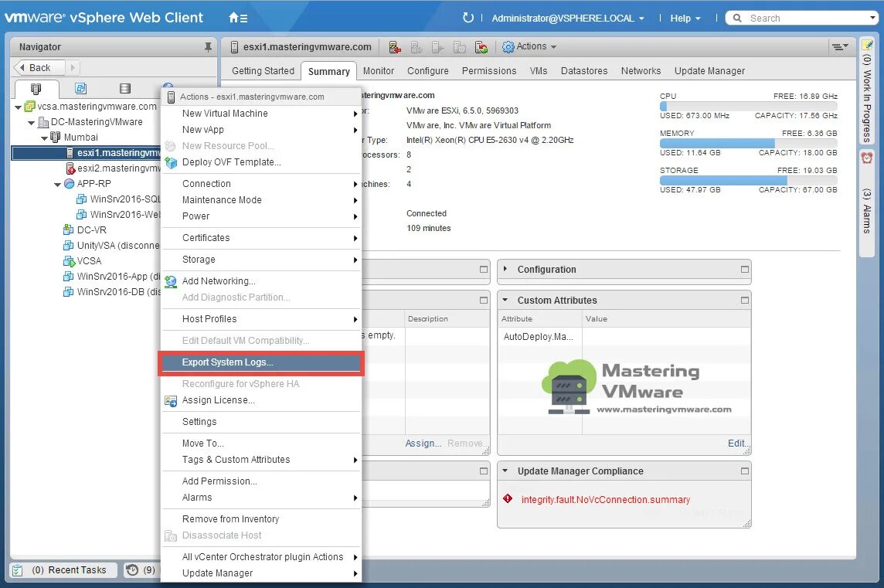884x588 pixels.
Task: Click the Memory usage bar
Action: click(x=748, y=143)
